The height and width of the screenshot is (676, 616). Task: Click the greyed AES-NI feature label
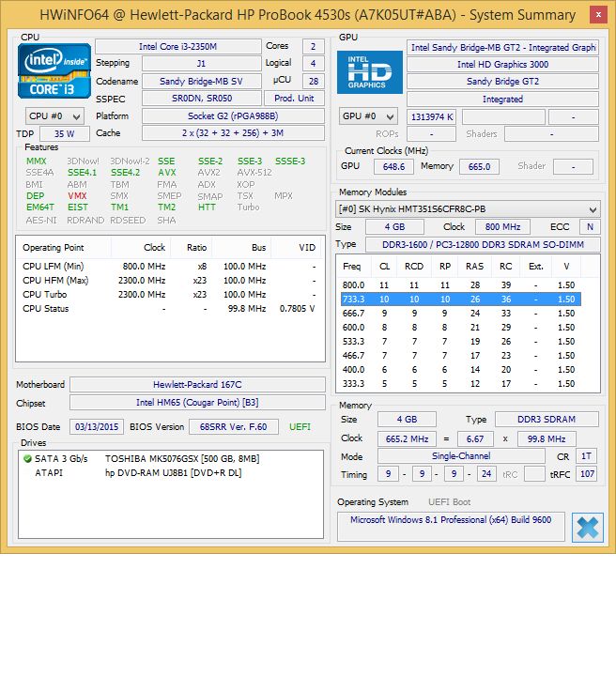[41, 221]
